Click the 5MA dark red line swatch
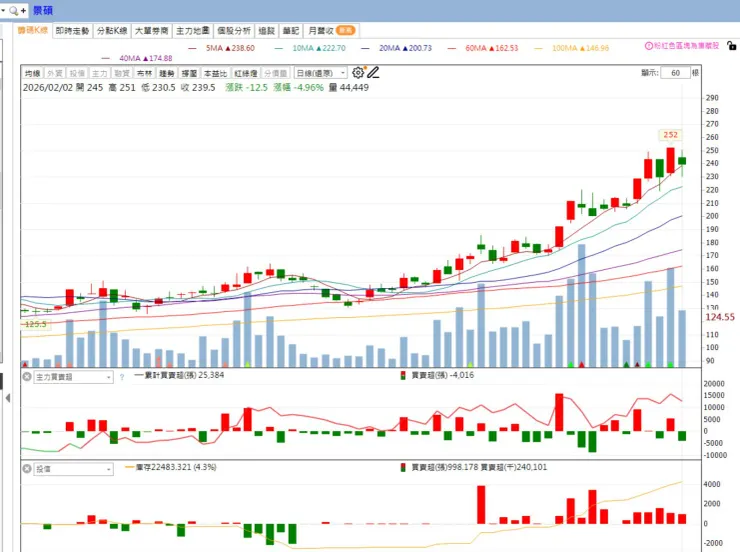 pyautogui.click(x=192, y=48)
